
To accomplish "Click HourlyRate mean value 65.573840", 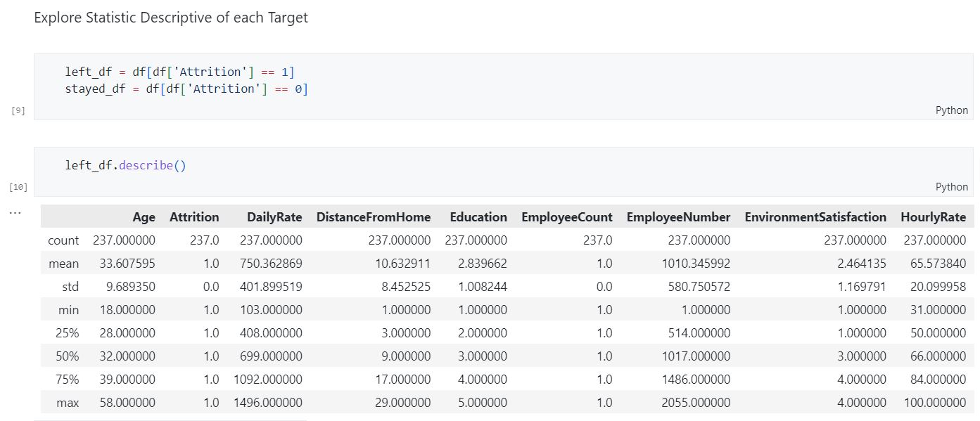I will [938, 264].
